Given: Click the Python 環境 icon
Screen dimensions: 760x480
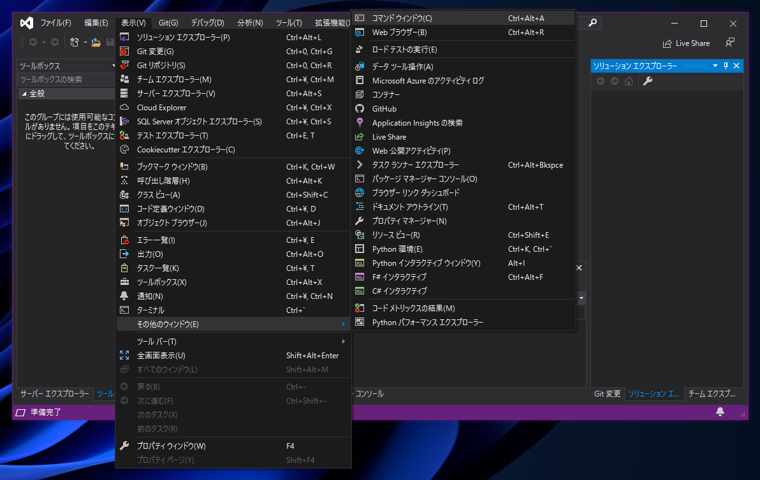Looking at the screenshot, I should tap(360, 249).
